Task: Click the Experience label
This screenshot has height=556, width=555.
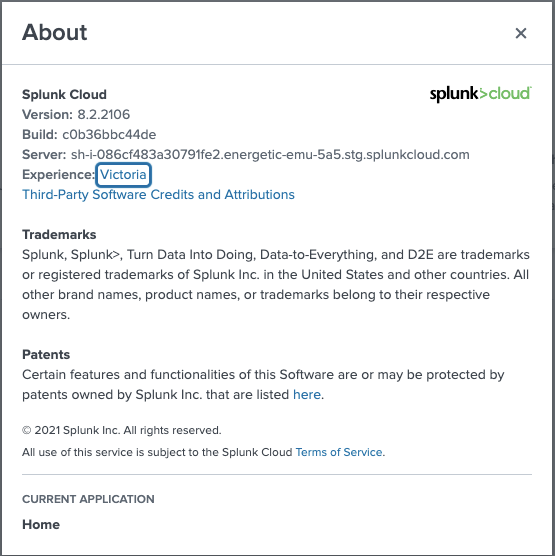Action: (58, 174)
